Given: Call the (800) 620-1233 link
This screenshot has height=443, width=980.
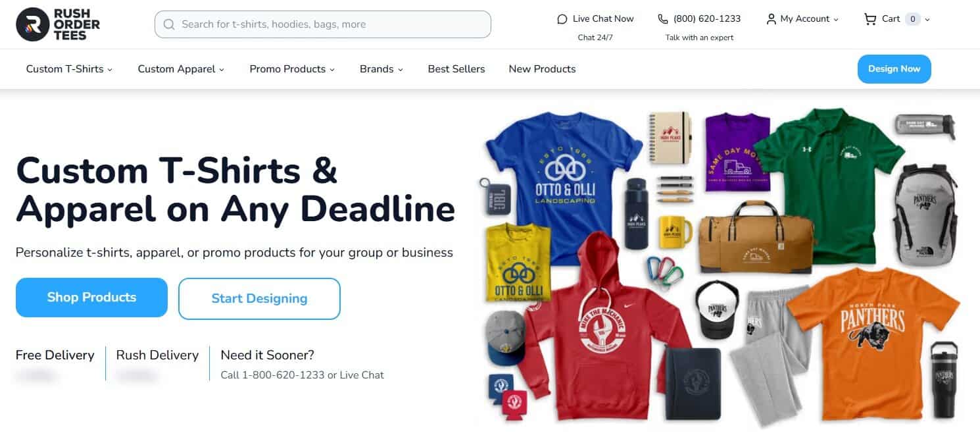Looking at the screenshot, I should point(707,19).
